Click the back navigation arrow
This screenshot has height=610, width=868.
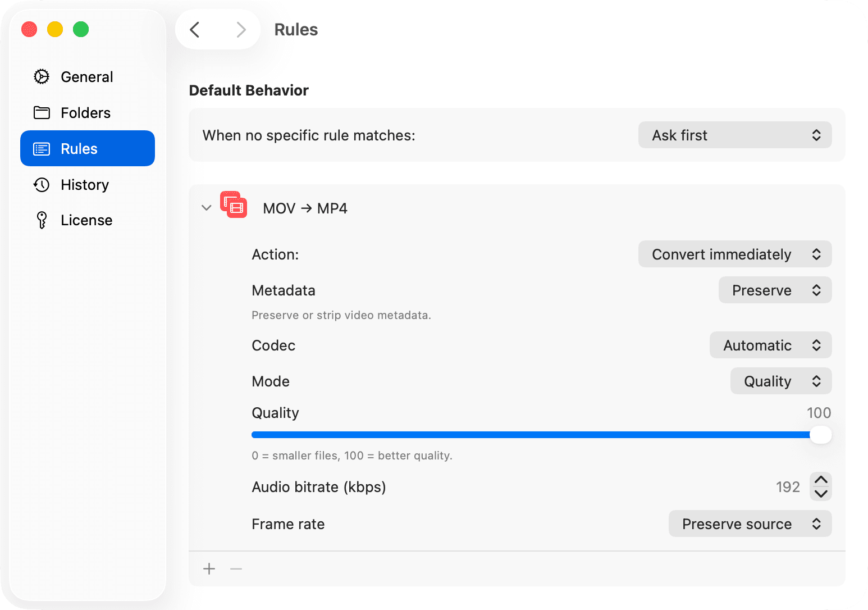(195, 29)
